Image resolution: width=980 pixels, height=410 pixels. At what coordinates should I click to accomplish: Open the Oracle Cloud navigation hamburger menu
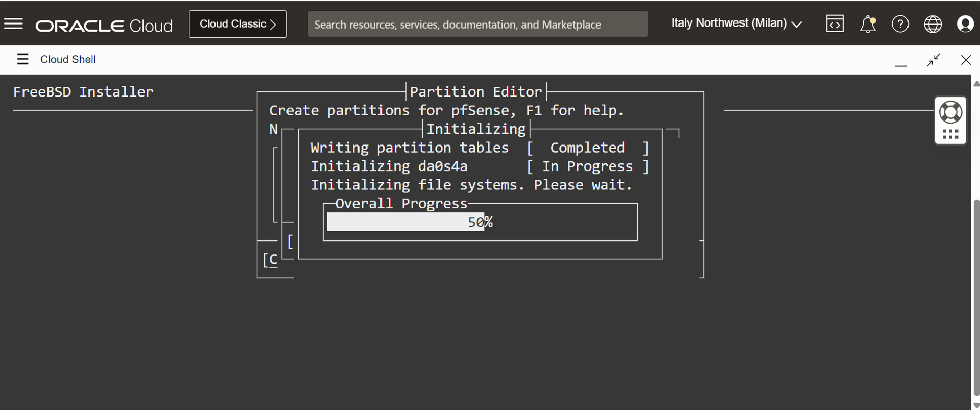pos(14,24)
